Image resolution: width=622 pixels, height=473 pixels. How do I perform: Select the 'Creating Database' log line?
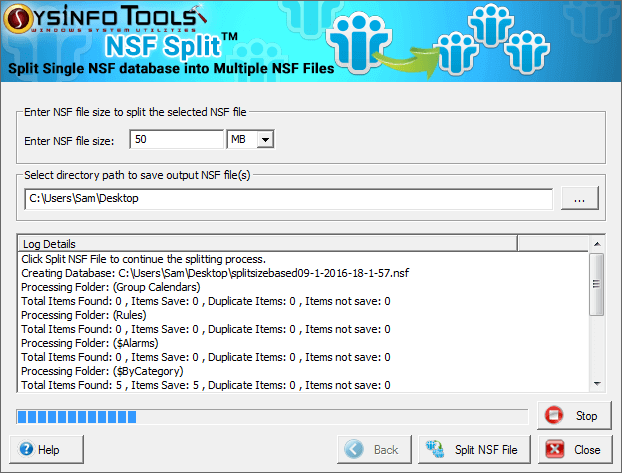pos(215,273)
